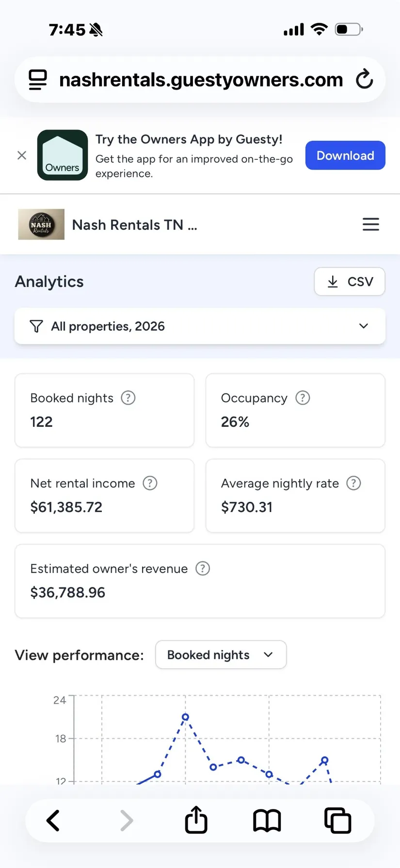
Task: Expand the All properties, 2026 filter
Action: click(x=200, y=326)
